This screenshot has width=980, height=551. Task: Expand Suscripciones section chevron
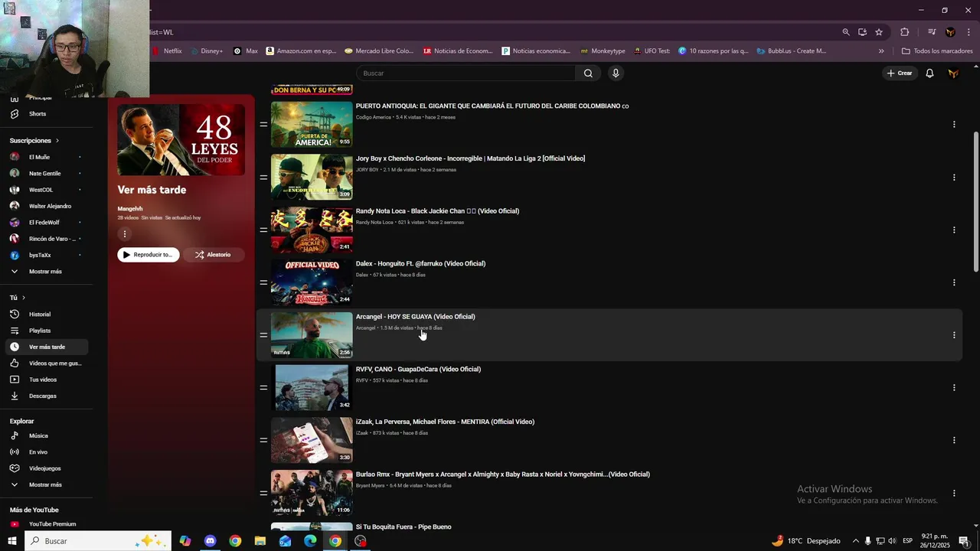click(x=57, y=141)
